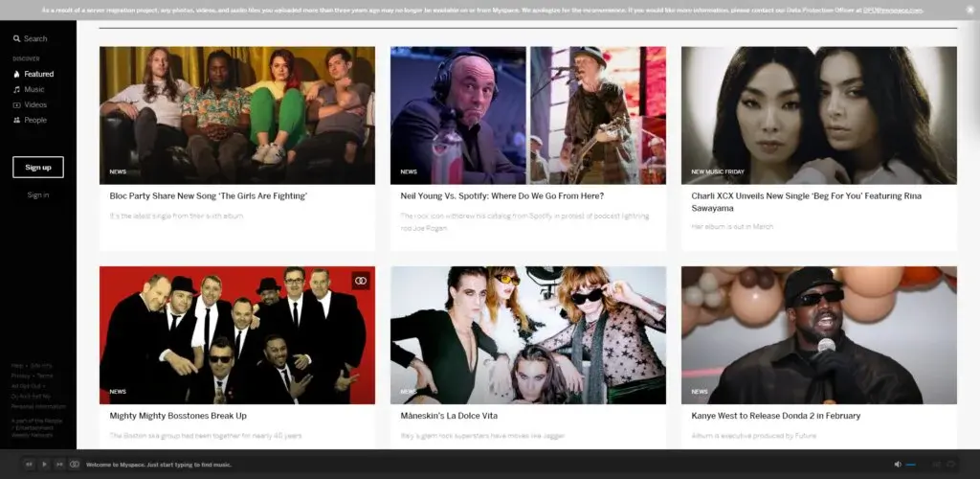Click the previous track button in player
The width and height of the screenshot is (980, 479).
29,464
